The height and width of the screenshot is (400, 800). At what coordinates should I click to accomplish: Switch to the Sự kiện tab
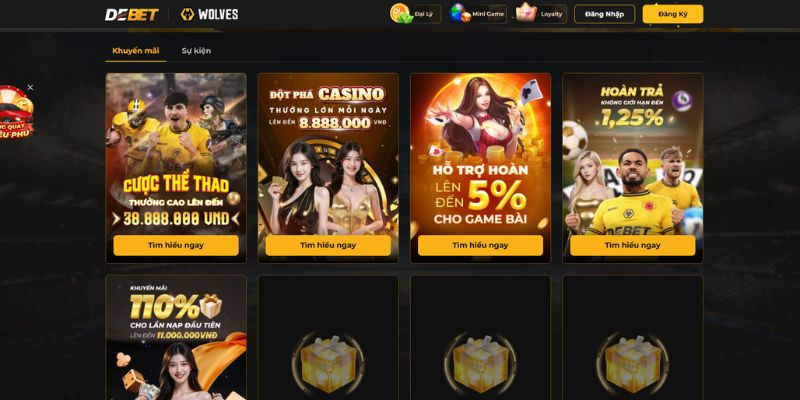click(x=196, y=51)
